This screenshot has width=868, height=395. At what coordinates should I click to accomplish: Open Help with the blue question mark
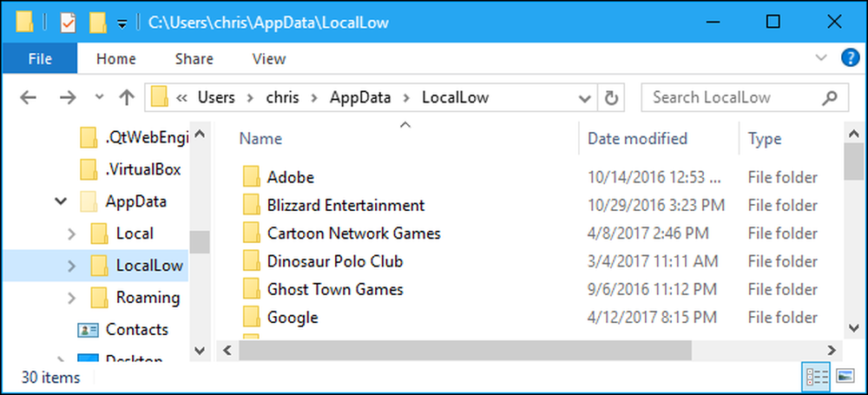tap(850, 57)
